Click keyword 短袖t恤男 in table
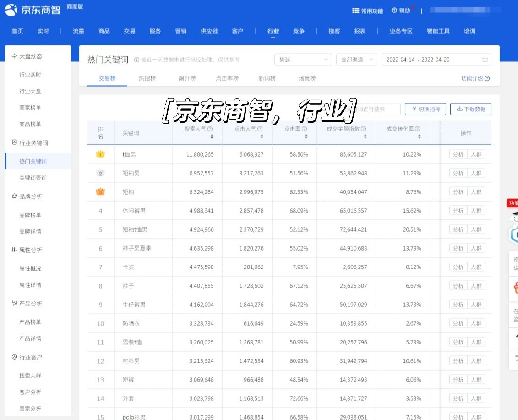 (135, 229)
